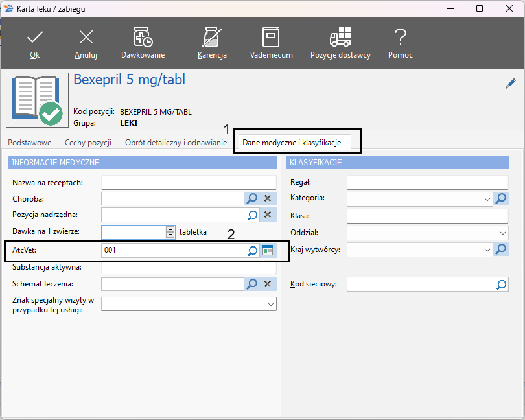Screen dimensions: 525x420
Task: Open Pozycje dostawcy supplier items
Action: (340, 43)
